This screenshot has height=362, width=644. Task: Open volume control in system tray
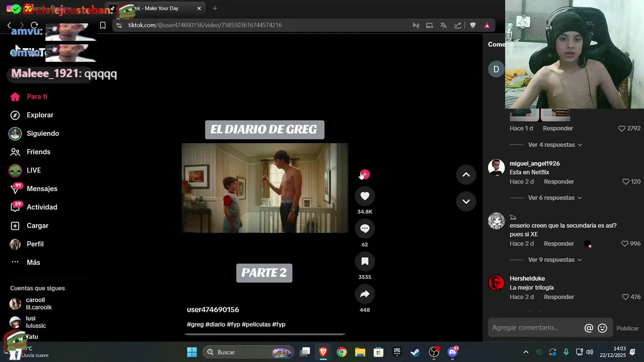pyautogui.click(x=590, y=352)
